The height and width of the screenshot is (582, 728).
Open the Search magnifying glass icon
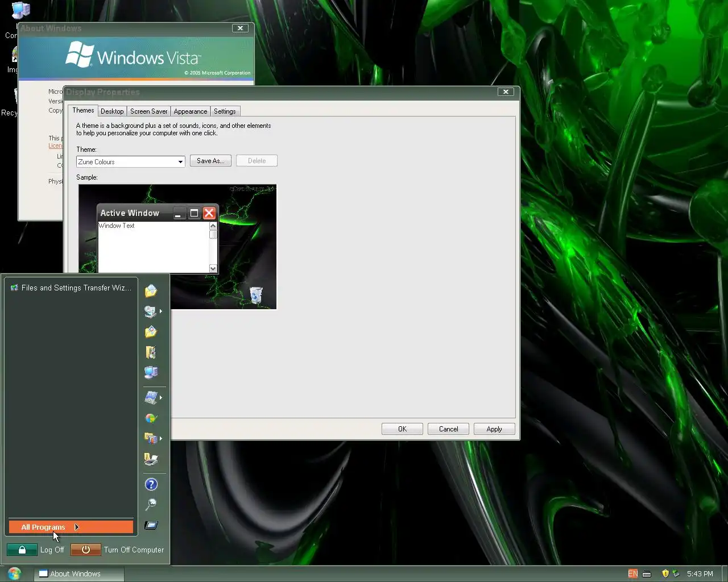click(151, 505)
